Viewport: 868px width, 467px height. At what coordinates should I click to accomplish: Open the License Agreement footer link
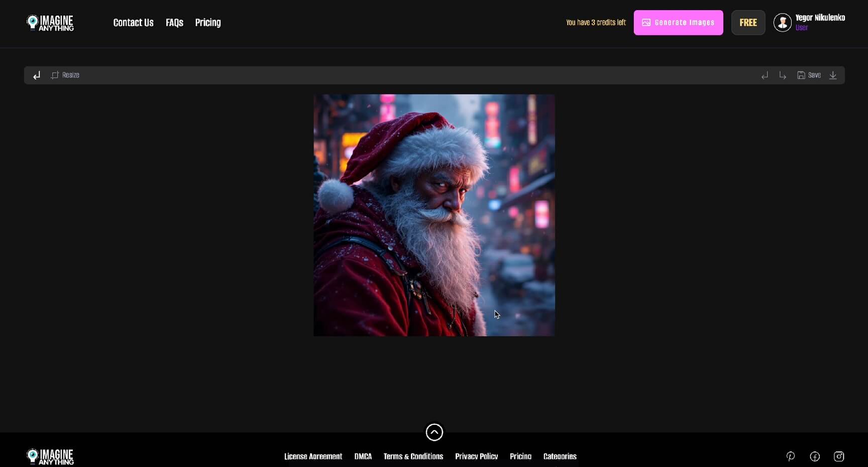[313, 456]
